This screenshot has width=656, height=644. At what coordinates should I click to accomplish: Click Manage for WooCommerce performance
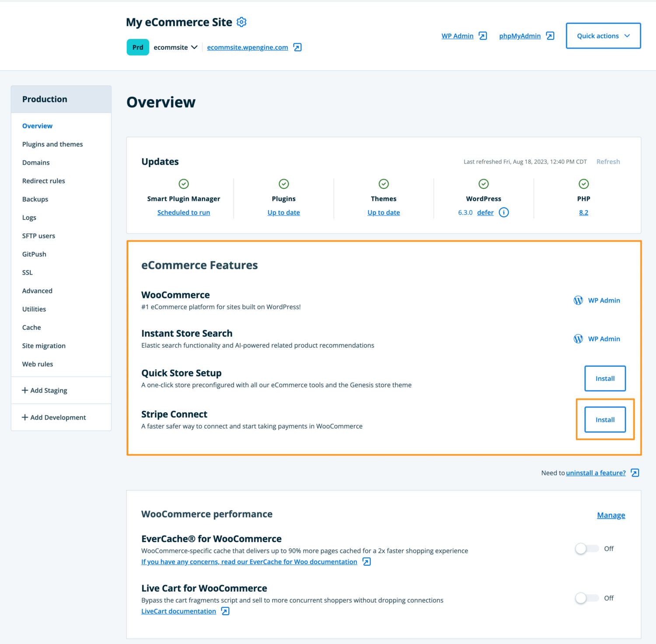[x=611, y=515]
